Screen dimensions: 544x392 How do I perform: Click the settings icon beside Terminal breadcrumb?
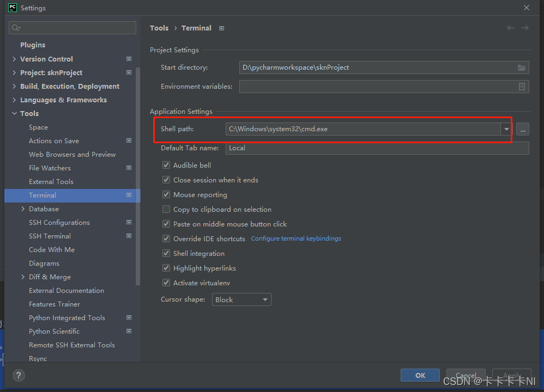[221, 28]
